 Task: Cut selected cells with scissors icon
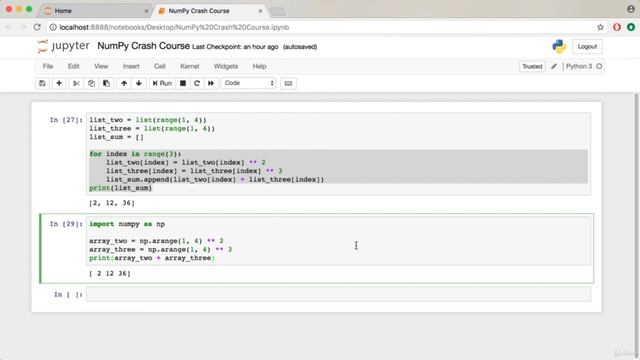click(76, 83)
